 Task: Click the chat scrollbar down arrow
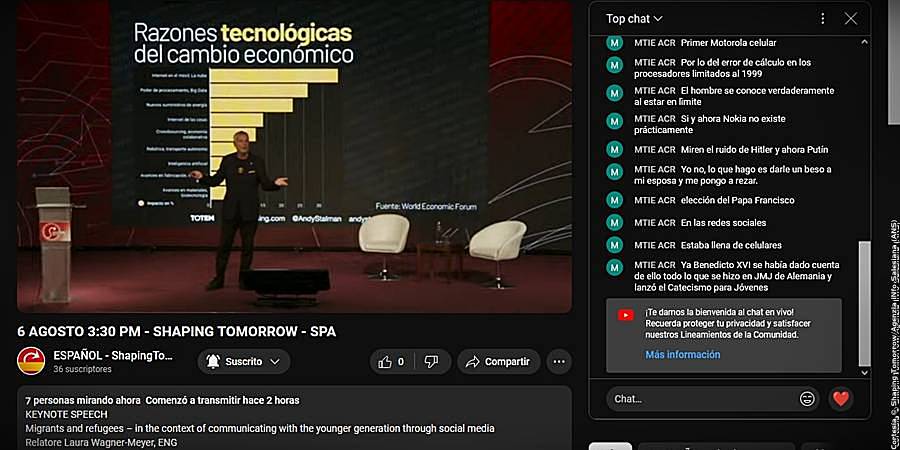[864, 373]
